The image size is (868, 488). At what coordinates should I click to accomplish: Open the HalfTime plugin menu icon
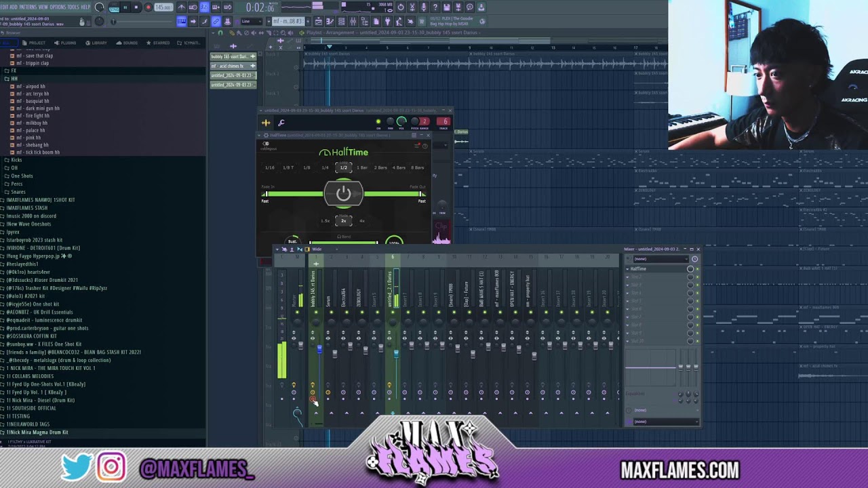pos(417,146)
